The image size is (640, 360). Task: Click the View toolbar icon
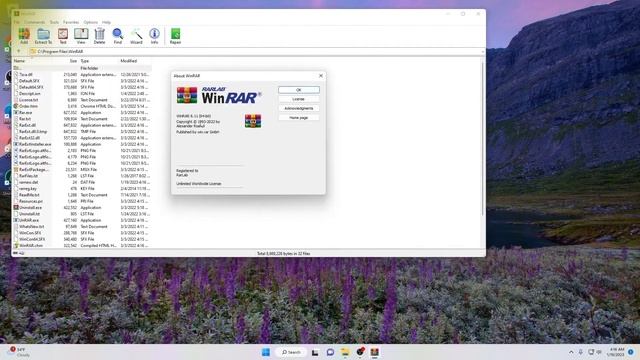coord(81,36)
